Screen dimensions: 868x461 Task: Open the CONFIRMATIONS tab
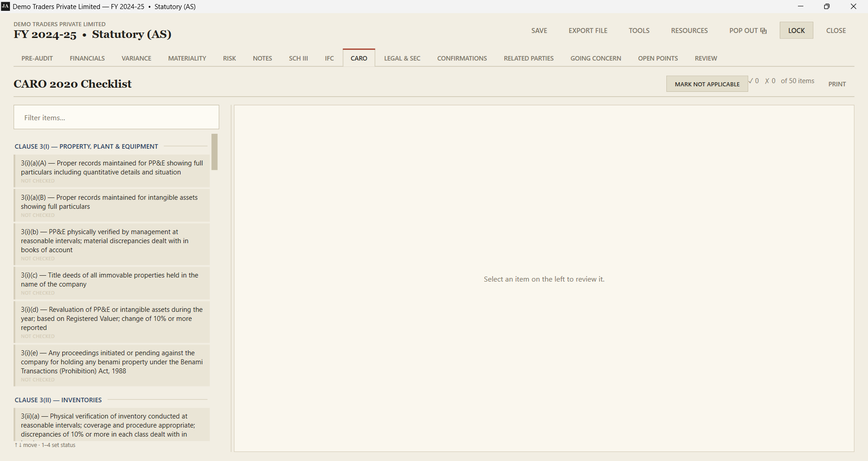coord(462,58)
